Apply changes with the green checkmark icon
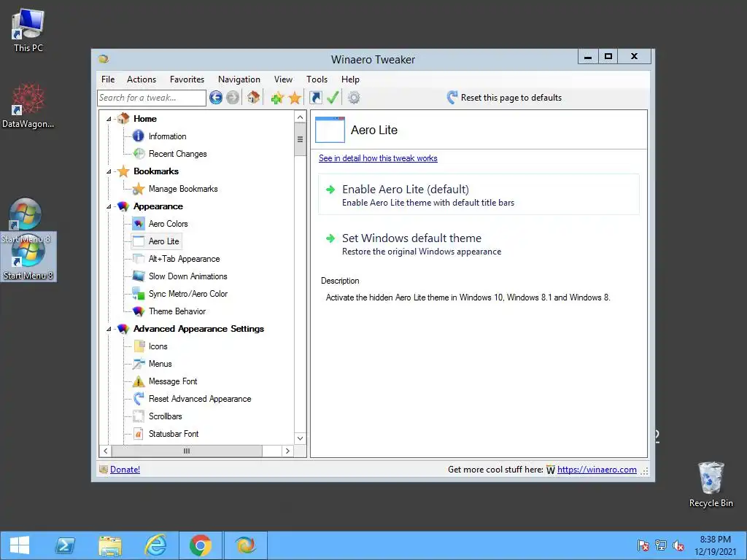This screenshot has height=560, width=747. [333, 98]
